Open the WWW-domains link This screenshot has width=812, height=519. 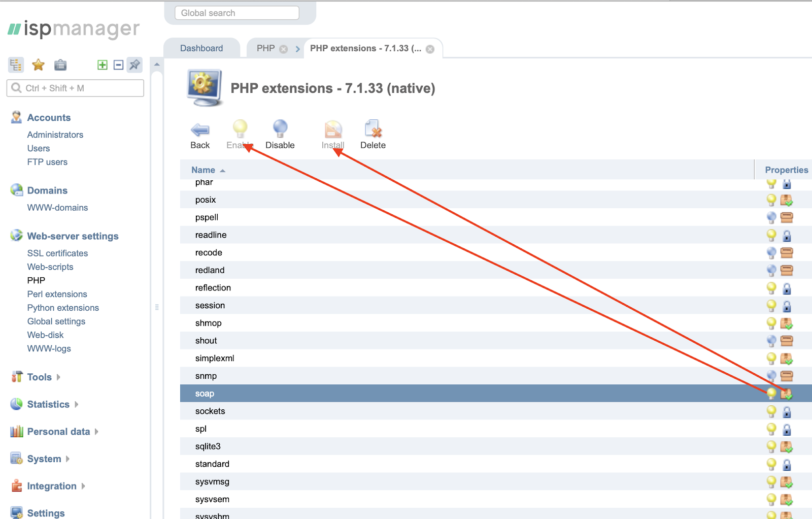click(58, 208)
